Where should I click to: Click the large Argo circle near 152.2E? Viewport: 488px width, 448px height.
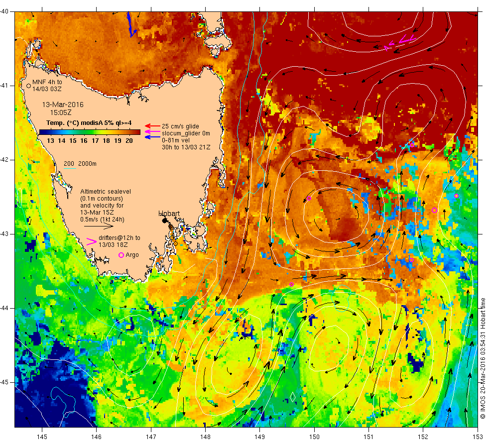tap(434, 210)
